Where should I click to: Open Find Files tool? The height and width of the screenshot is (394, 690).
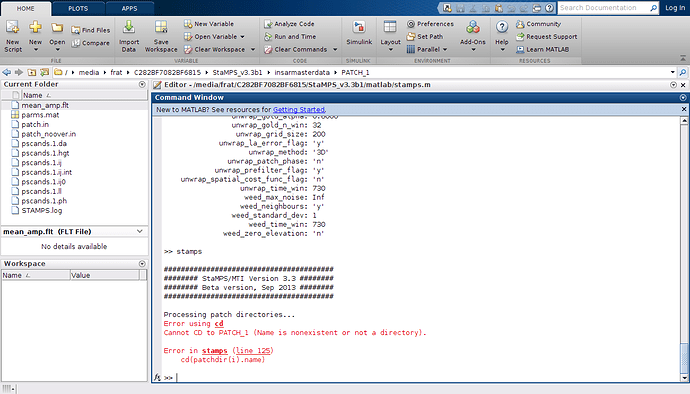[91, 30]
